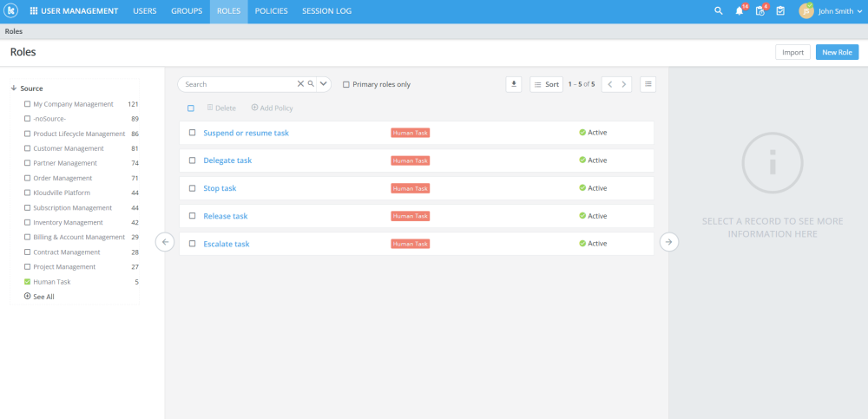Click the download export icon

[514, 84]
